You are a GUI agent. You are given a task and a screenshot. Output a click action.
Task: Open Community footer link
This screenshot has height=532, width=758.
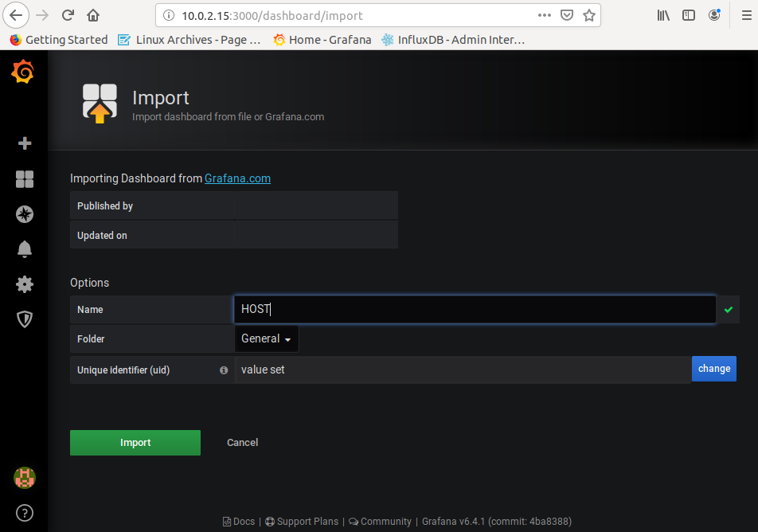coord(380,522)
